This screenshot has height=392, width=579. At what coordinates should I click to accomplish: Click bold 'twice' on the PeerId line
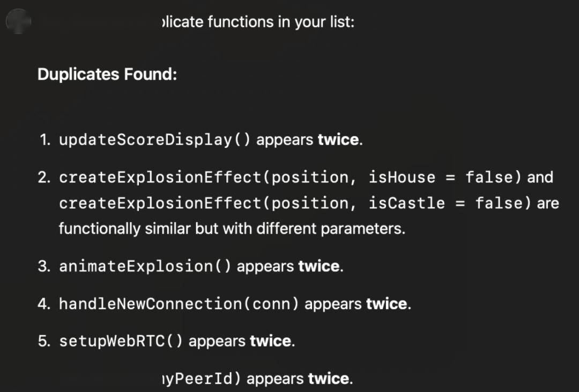tap(329, 379)
